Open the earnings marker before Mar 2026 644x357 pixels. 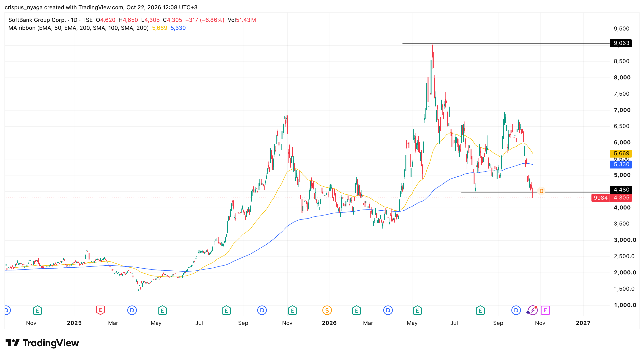click(356, 310)
